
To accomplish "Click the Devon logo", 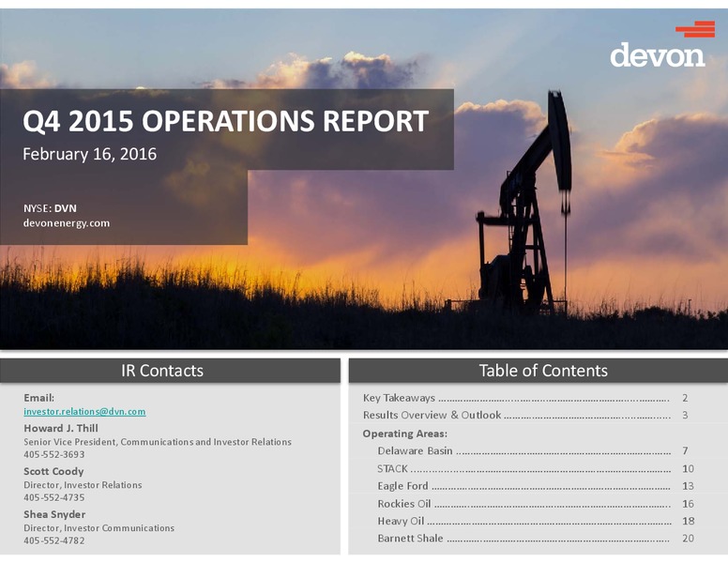I will tap(661, 44).
